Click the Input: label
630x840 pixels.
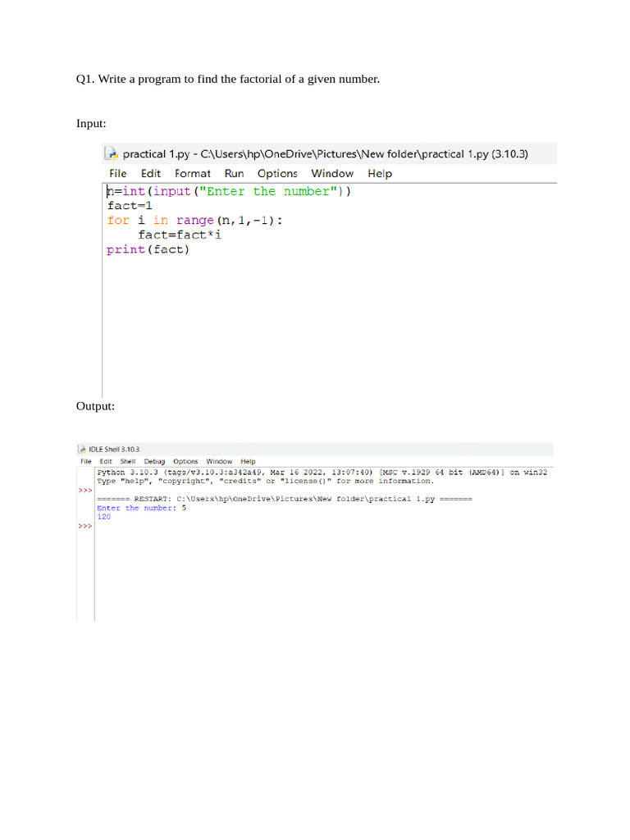click(x=91, y=124)
